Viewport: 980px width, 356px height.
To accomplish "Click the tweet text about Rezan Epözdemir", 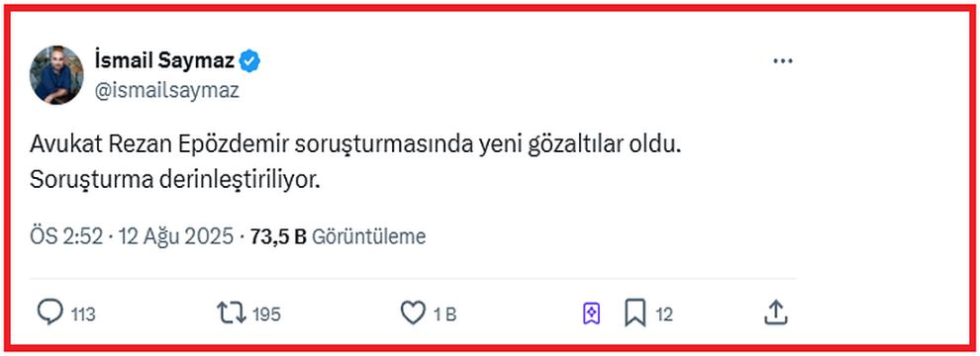I will 355,146.
